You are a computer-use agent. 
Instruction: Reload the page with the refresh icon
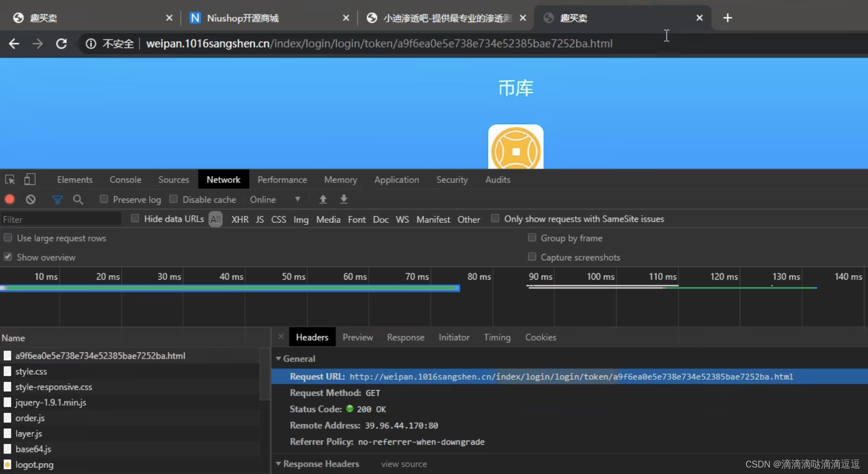click(61, 44)
